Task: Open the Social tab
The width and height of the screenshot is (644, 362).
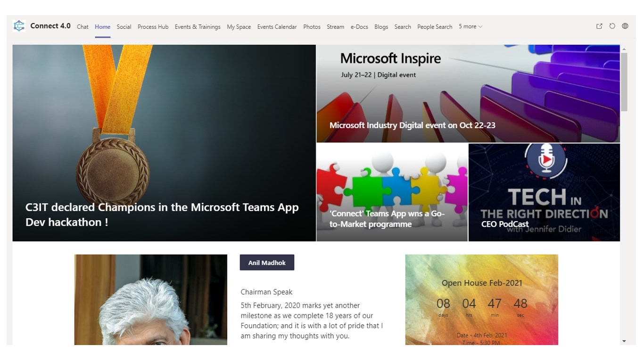Action: click(x=124, y=27)
